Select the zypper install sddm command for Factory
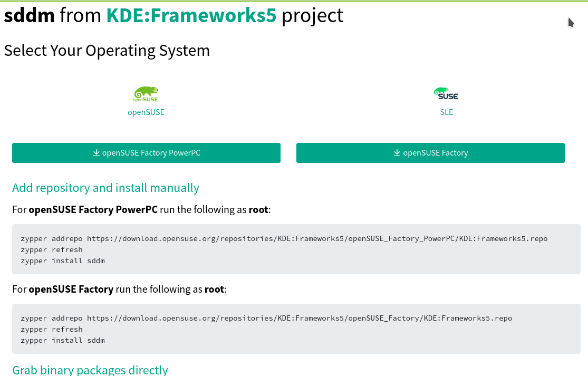 63,340
